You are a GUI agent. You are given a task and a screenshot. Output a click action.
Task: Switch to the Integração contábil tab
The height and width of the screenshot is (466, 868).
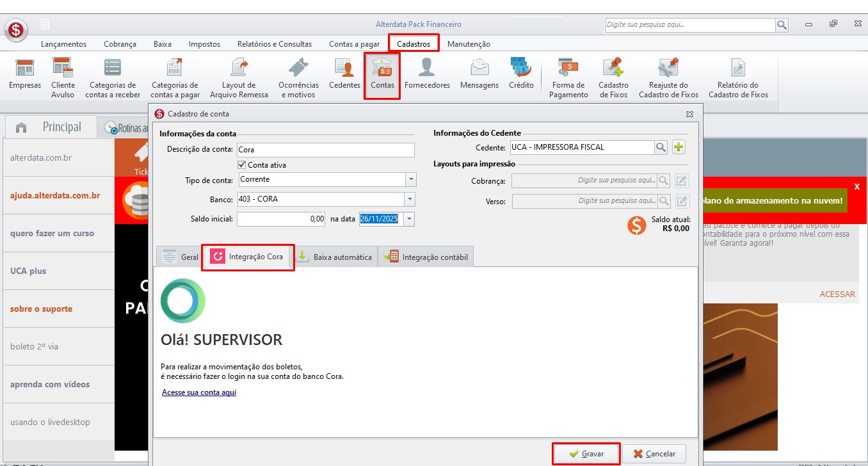point(426,257)
